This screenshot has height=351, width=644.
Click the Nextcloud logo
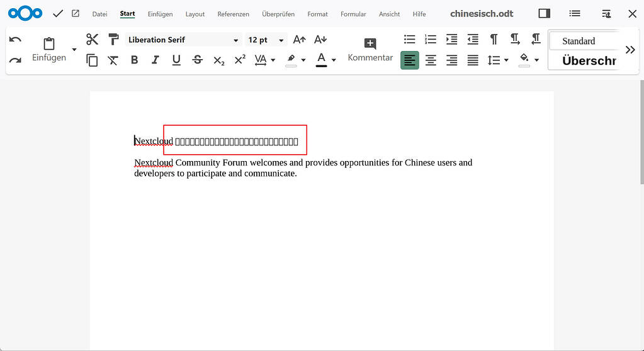tap(25, 13)
